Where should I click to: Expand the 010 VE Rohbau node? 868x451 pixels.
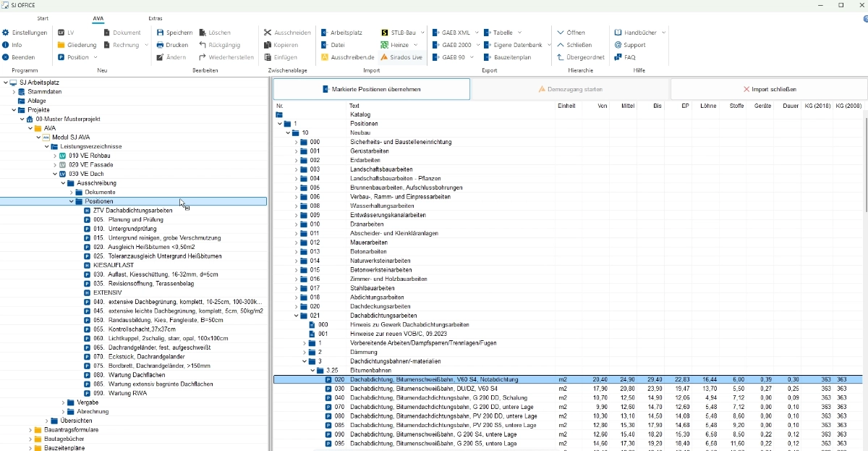54,156
